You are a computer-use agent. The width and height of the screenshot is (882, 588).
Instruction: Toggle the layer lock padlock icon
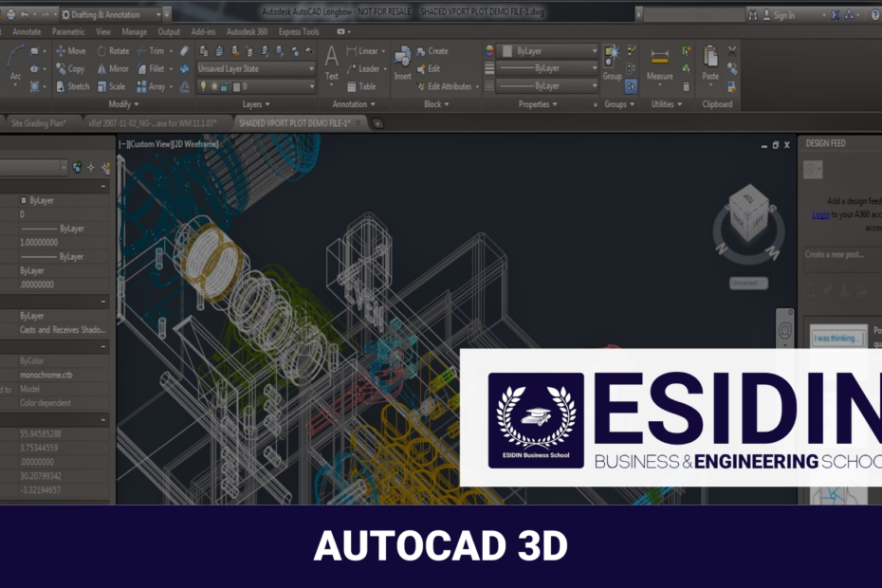pyautogui.click(x=224, y=86)
